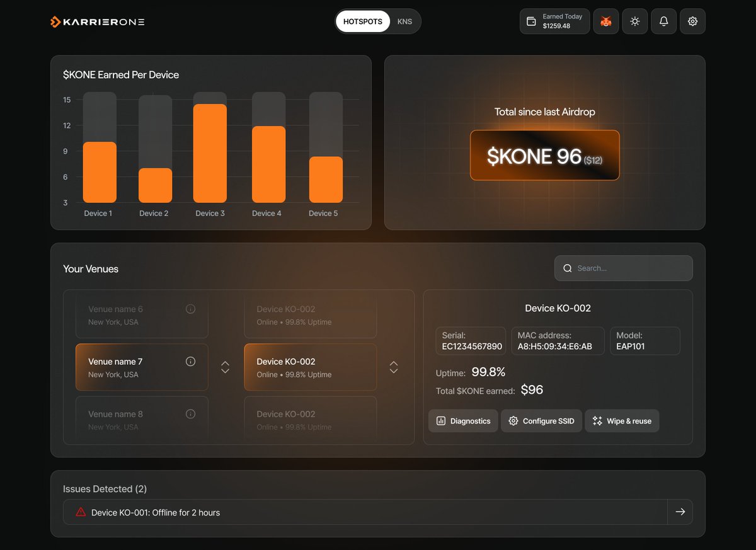Click the Wipe & reuse button
The image size is (756, 550).
coord(622,421)
